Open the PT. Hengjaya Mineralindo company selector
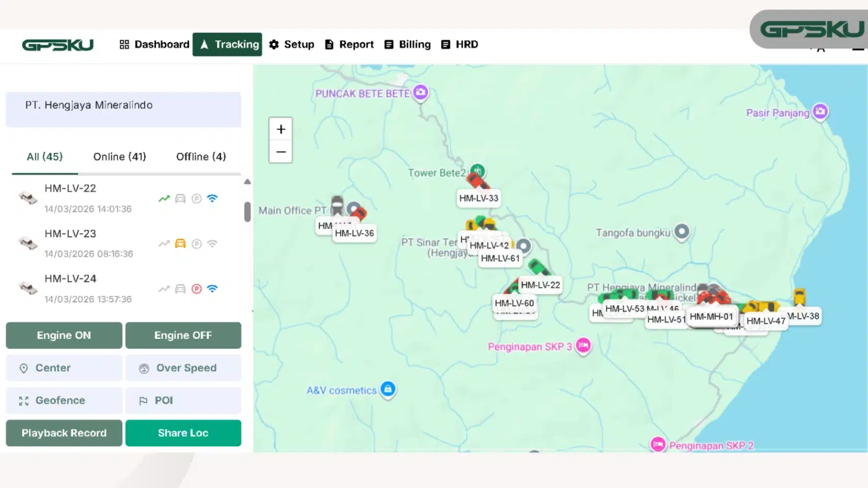This screenshot has width=868, height=488. pyautogui.click(x=123, y=109)
